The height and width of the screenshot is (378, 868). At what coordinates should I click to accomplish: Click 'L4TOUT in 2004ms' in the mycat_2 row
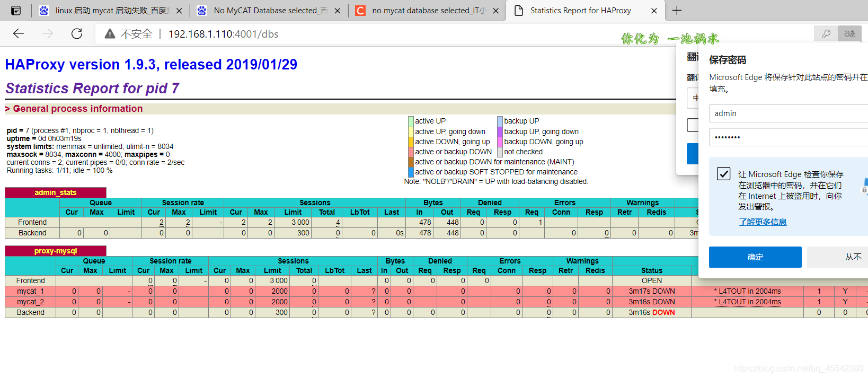[x=747, y=302]
